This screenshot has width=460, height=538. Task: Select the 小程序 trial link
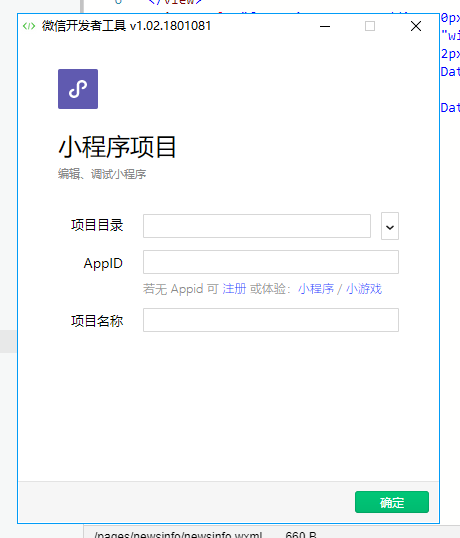pos(316,289)
